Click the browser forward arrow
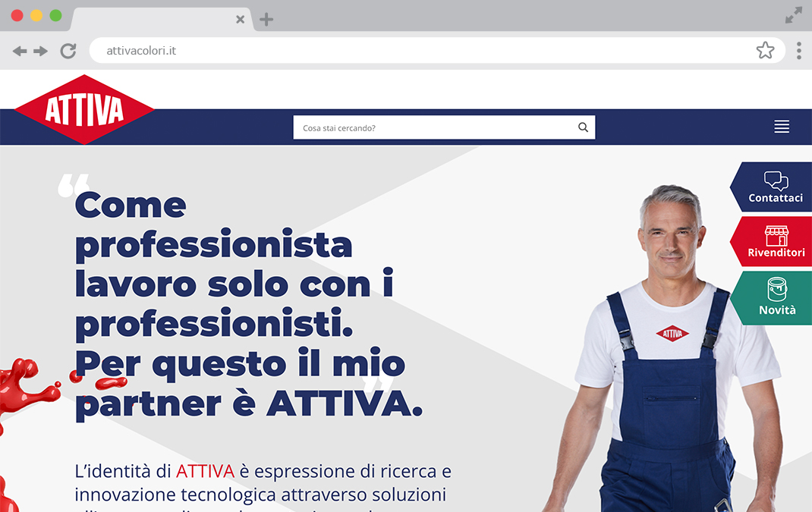This screenshot has width=812, height=512. pos(40,51)
